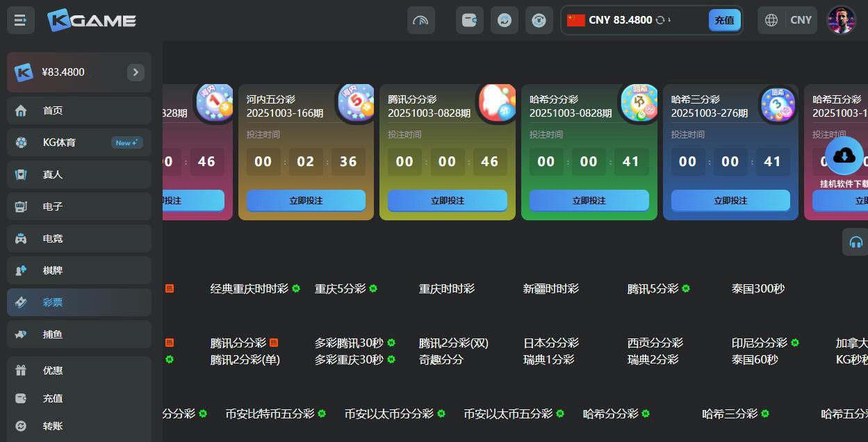This screenshot has width=868, height=442.
Task: Click the 河内五分彩 countdown timer
Action: [306, 161]
